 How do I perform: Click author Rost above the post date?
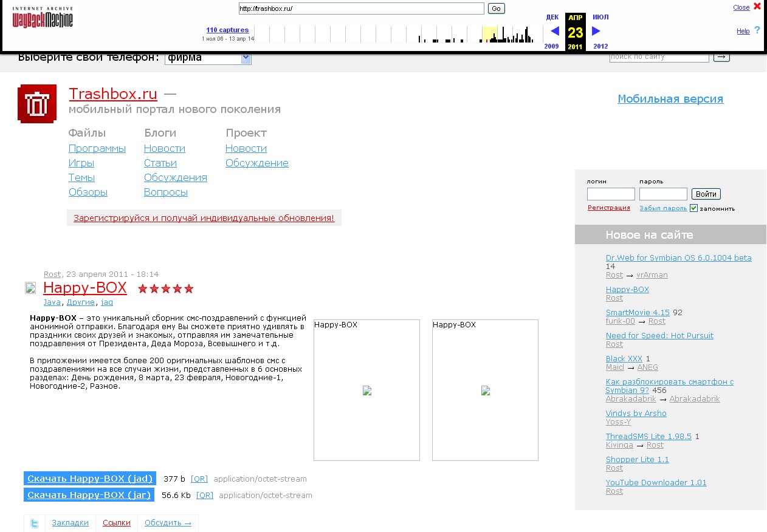(x=52, y=275)
